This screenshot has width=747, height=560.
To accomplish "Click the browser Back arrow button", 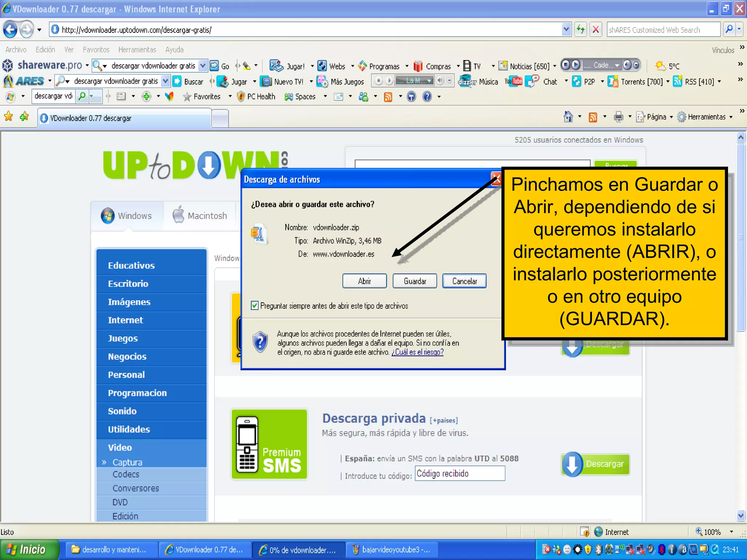I will pos(10,30).
